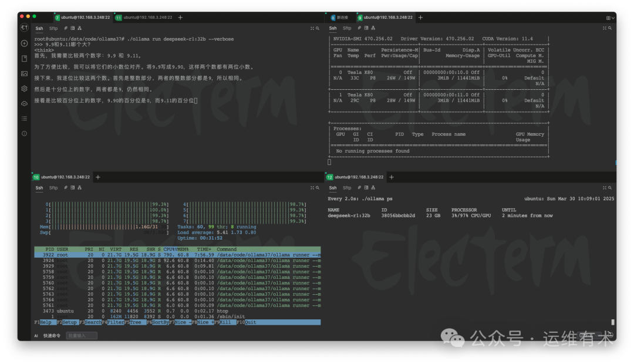Click search magnifier in htop pane
The height and width of the screenshot is (364, 634).
[318, 188]
